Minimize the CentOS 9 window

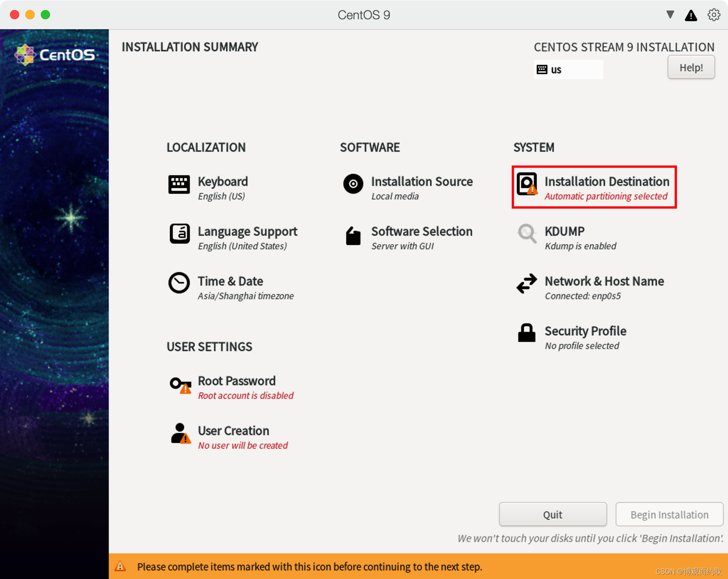pos(30,15)
